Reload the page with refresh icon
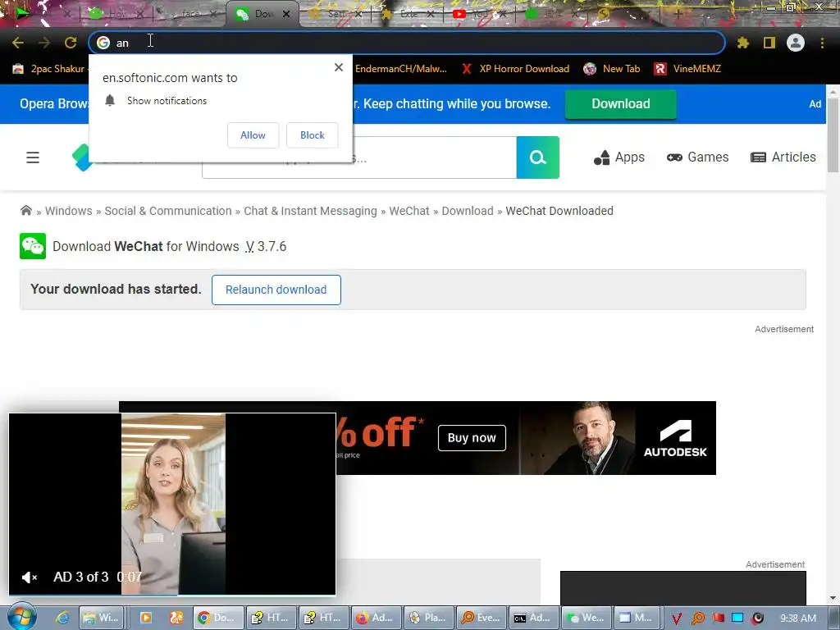The image size is (840, 630). point(71,43)
